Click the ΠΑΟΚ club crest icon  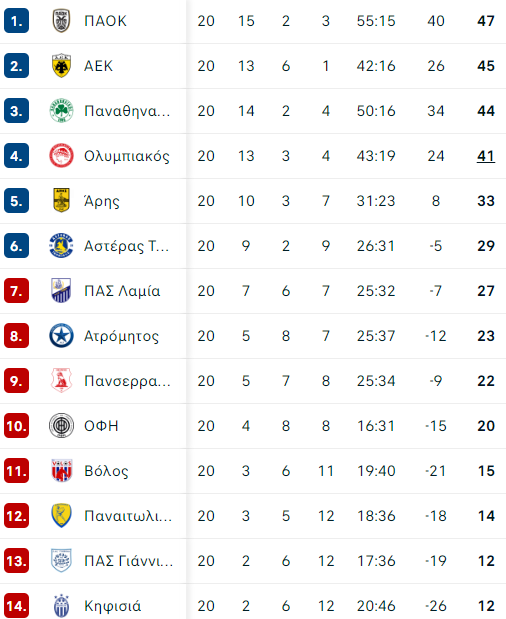(x=62, y=21)
